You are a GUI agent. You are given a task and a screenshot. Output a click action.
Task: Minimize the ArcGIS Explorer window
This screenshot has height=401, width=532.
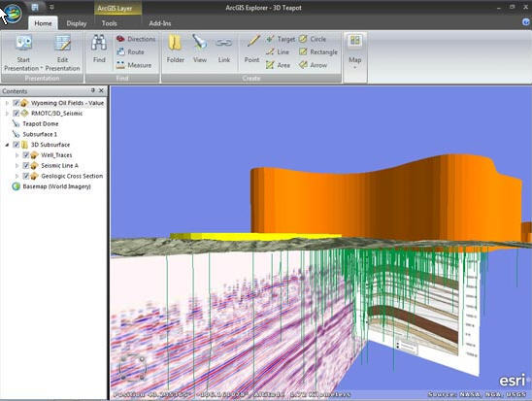coord(499,7)
